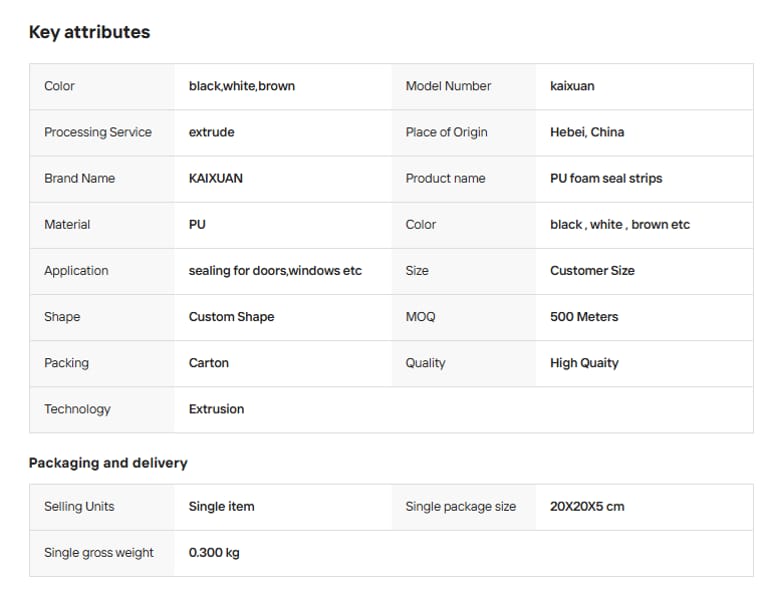Click the KAIXUAN brand name value
768x591 pixels.
tap(215, 178)
